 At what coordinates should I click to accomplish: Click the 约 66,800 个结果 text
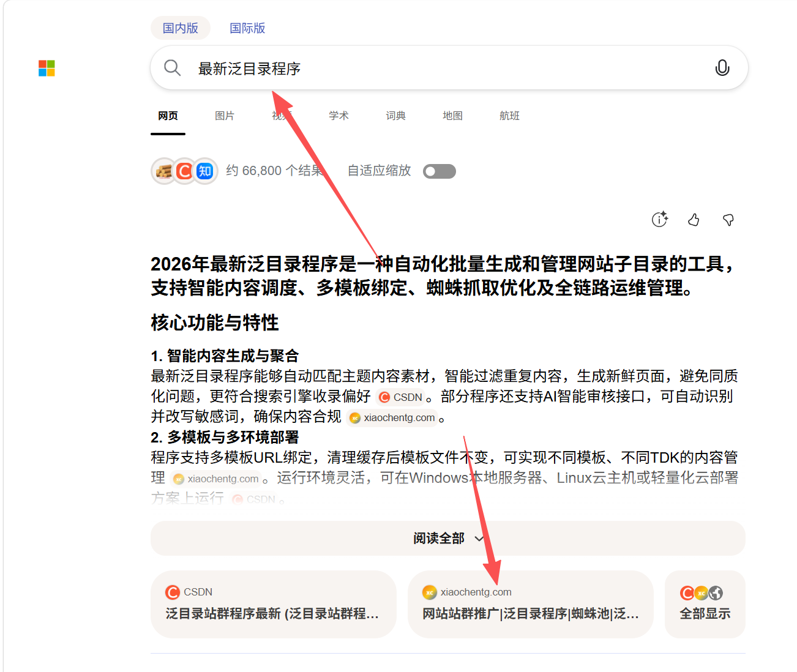tap(274, 171)
